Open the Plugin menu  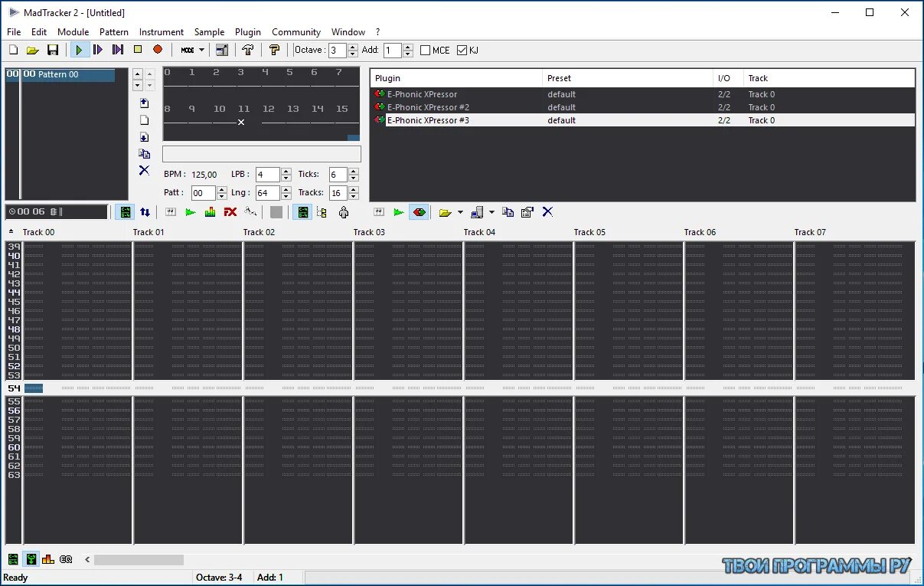click(x=248, y=31)
